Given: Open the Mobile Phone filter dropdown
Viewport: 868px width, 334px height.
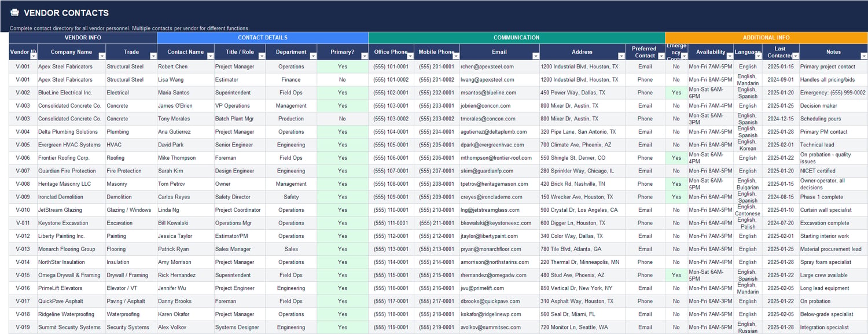Looking at the screenshot, I should (456, 56).
